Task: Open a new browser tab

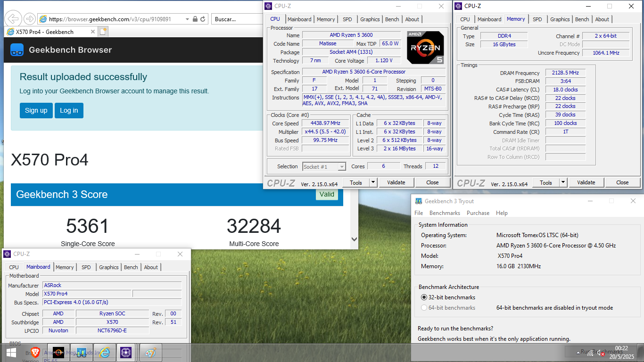Action: point(103,32)
